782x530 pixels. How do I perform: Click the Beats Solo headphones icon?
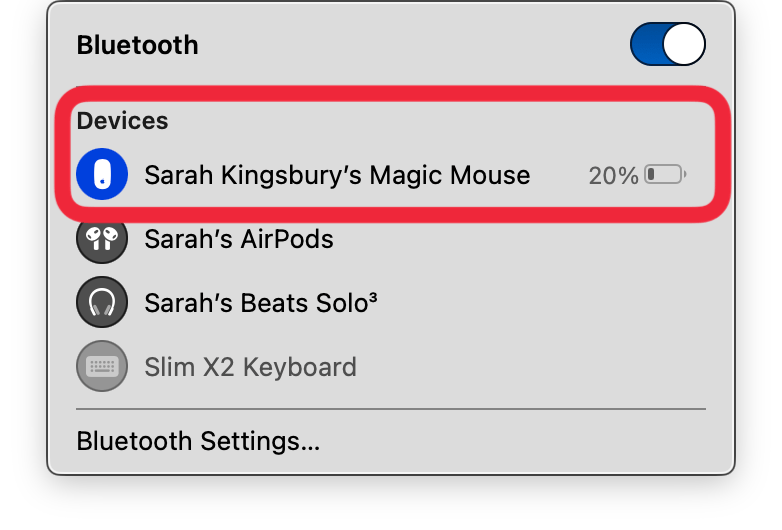(101, 302)
